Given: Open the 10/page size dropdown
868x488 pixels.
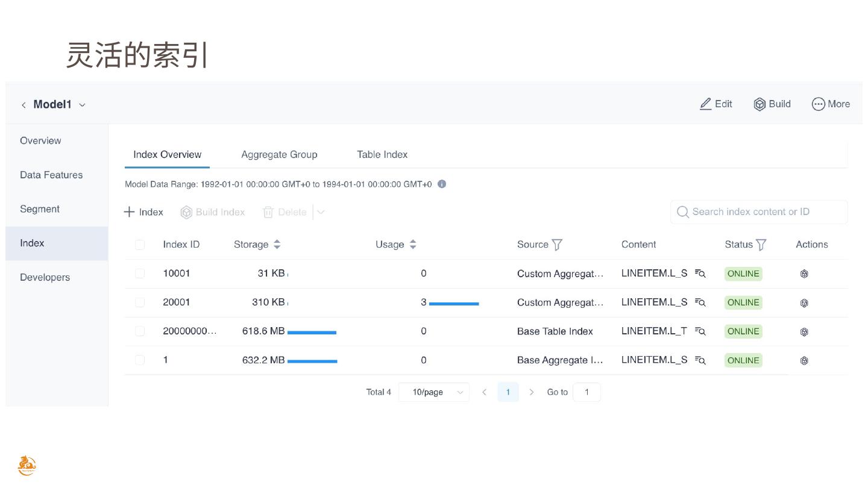Looking at the screenshot, I should (433, 392).
